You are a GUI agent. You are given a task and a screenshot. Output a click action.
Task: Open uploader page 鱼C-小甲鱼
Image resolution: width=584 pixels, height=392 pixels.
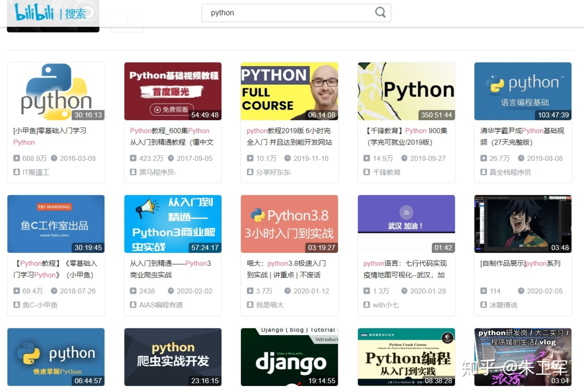tap(40, 305)
